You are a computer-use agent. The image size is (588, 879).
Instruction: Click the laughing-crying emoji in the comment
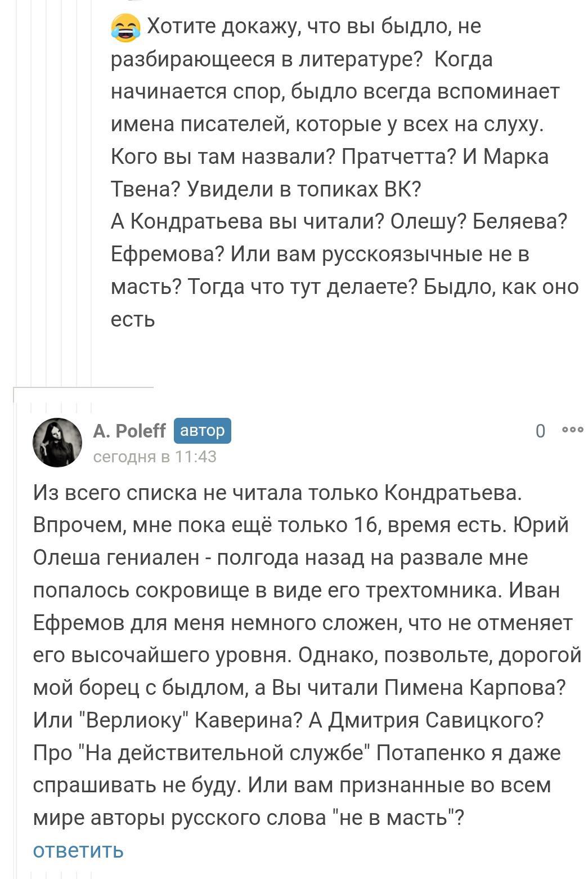pyautogui.click(x=125, y=28)
